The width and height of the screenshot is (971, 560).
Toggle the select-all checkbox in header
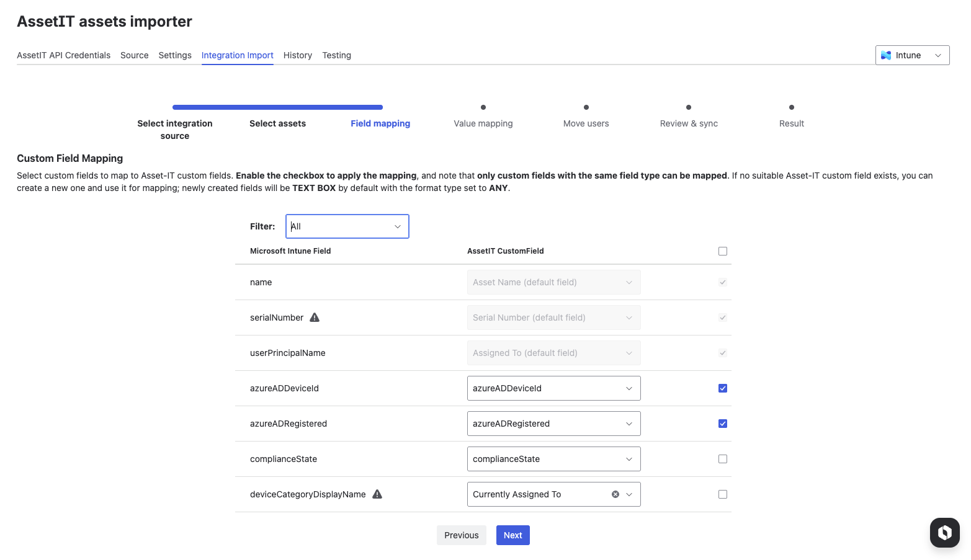click(723, 251)
